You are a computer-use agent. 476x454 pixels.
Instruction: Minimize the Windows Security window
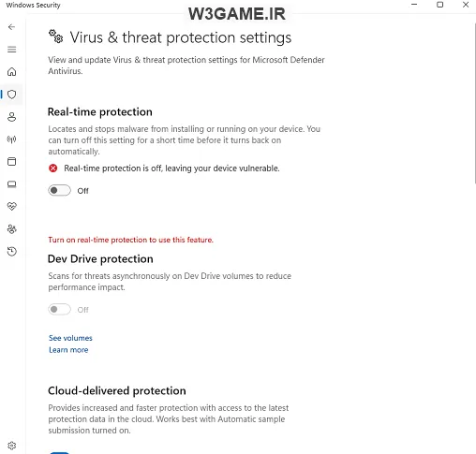pos(414,5)
